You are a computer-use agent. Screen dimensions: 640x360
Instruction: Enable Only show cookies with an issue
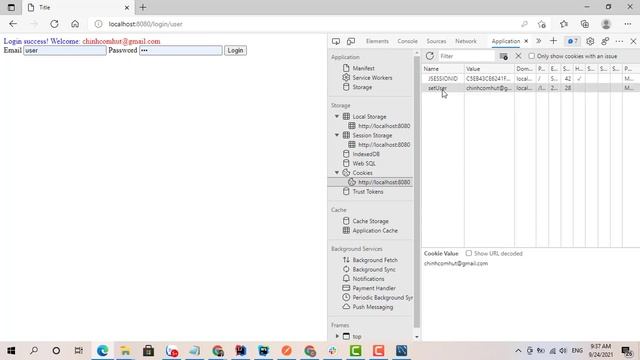531,56
